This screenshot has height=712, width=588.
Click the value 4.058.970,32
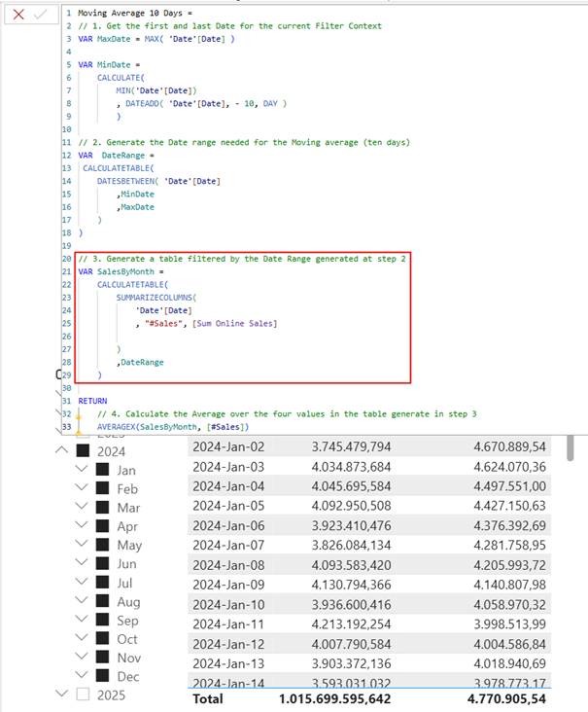tap(509, 604)
